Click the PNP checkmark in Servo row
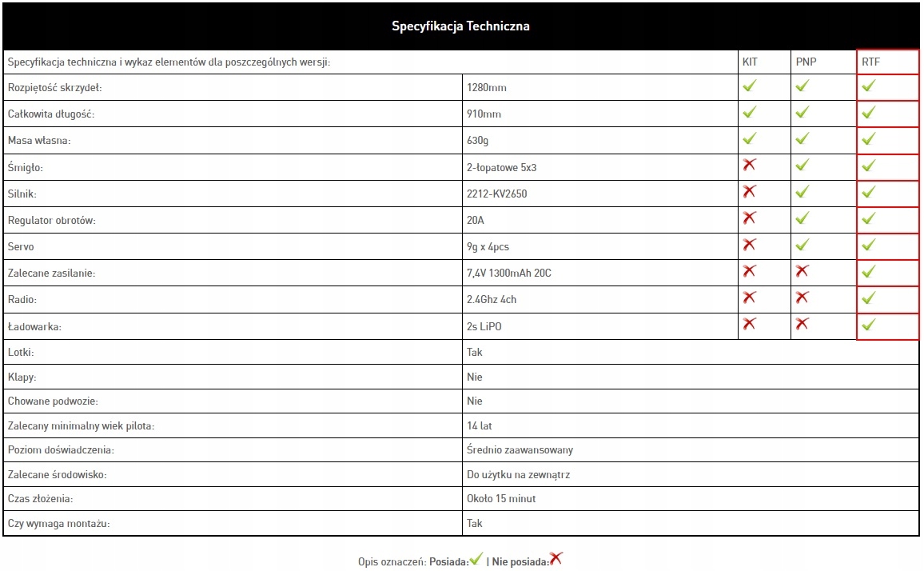Image resolution: width=924 pixels, height=571 pixels. tap(803, 245)
